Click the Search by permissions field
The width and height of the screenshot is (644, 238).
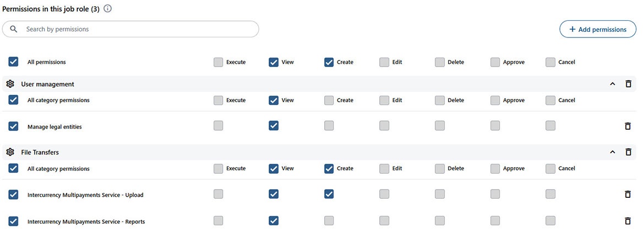tap(138, 29)
